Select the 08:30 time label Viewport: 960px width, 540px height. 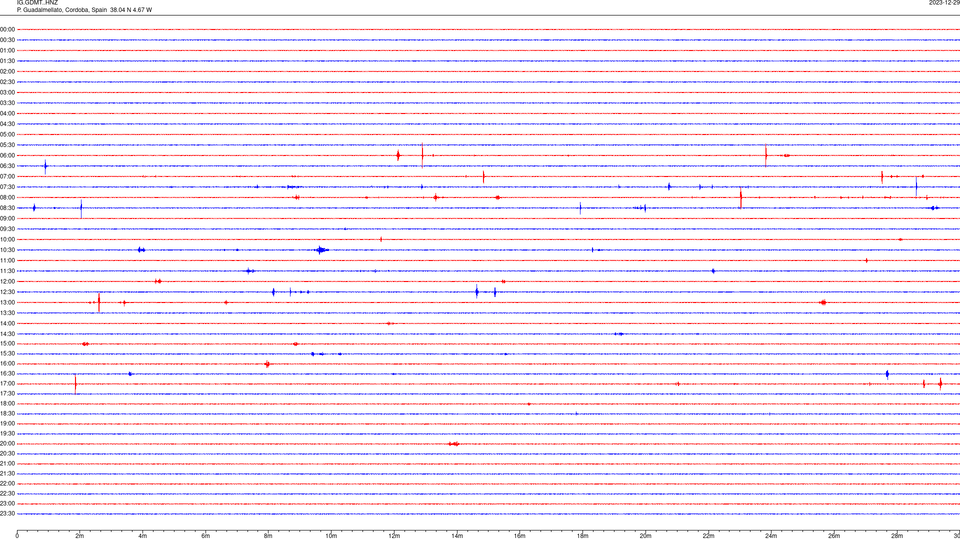click(7, 208)
